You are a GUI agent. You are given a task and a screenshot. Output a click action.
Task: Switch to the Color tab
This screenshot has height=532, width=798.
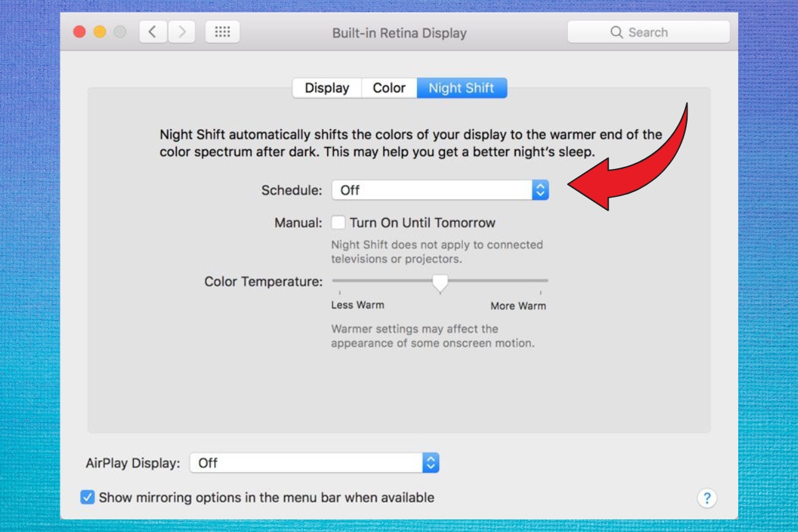pyautogui.click(x=389, y=88)
